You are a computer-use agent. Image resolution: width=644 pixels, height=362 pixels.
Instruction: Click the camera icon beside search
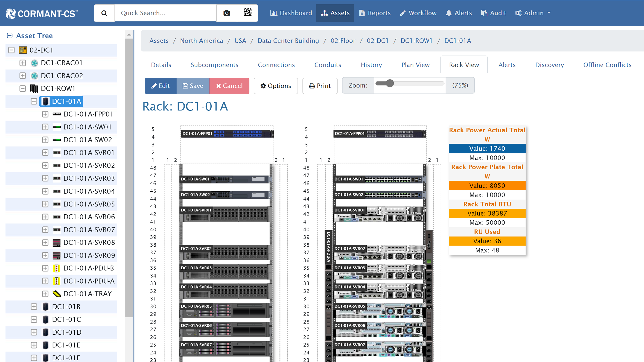[x=226, y=13]
